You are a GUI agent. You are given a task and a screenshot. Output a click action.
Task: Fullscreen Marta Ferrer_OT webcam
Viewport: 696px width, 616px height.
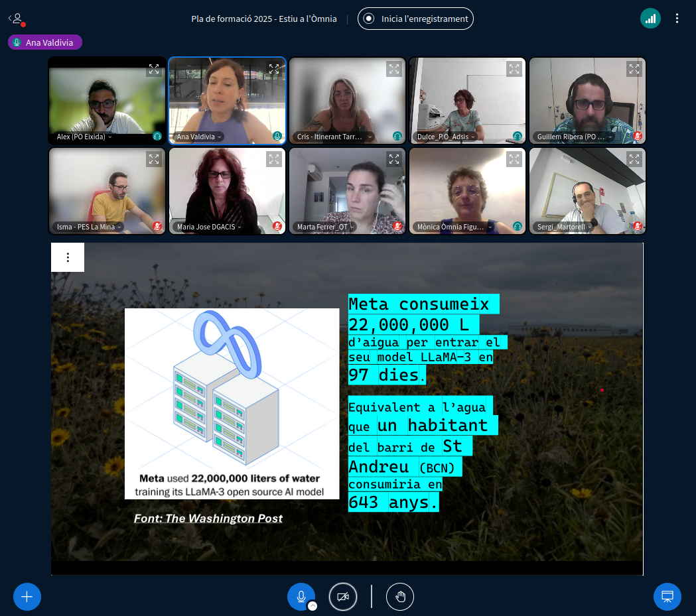tap(394, 158)
